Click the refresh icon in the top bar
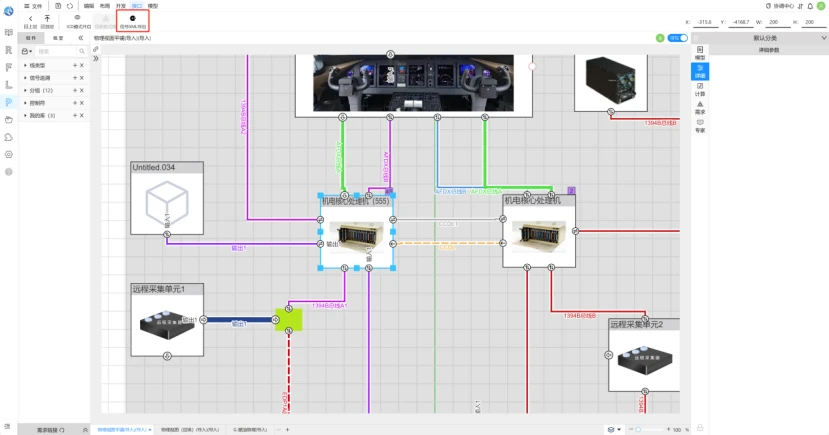 [x=70, y=6]
